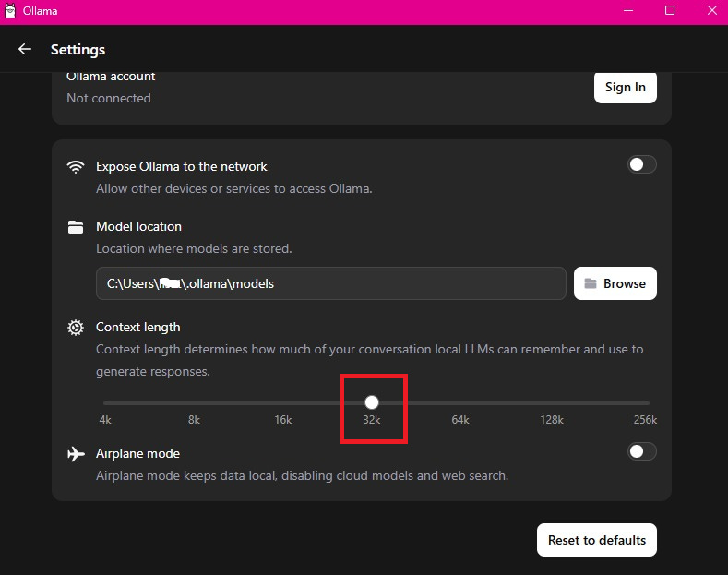
Task: Set context length to 64k
Action: [x=460, y=420]
